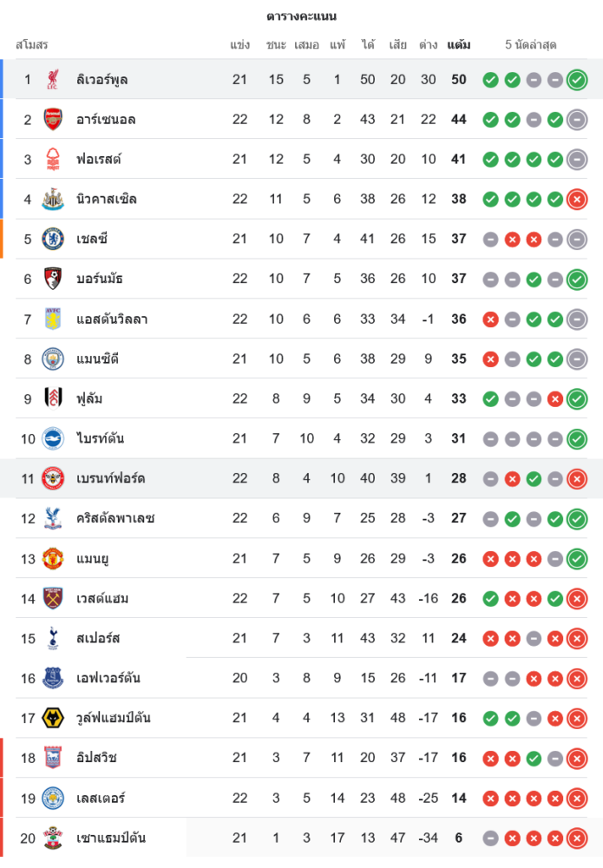Screen dimensions: 603x868
Task: Click the Nottingham Forest crest icon
Action: click(53, 160)
